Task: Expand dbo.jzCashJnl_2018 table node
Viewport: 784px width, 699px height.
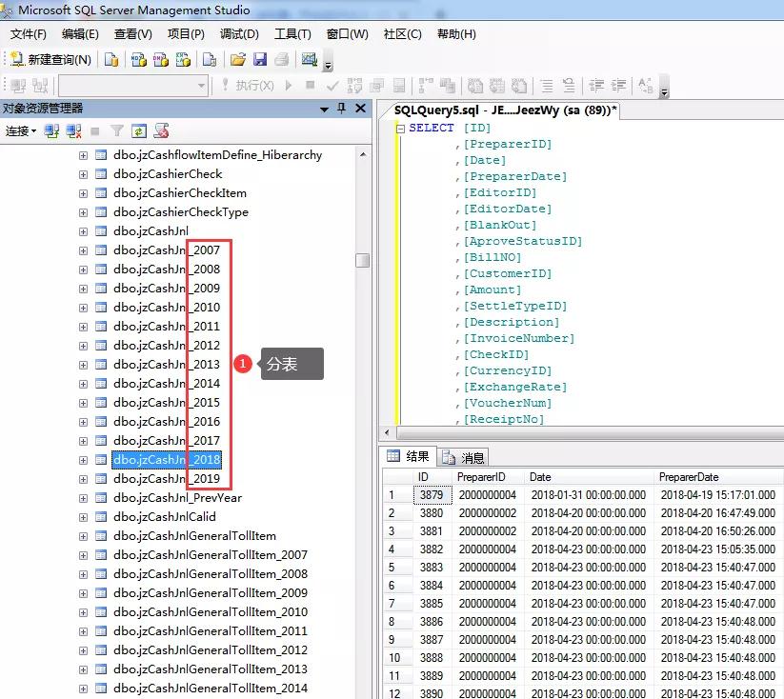Action: (83, 460)
